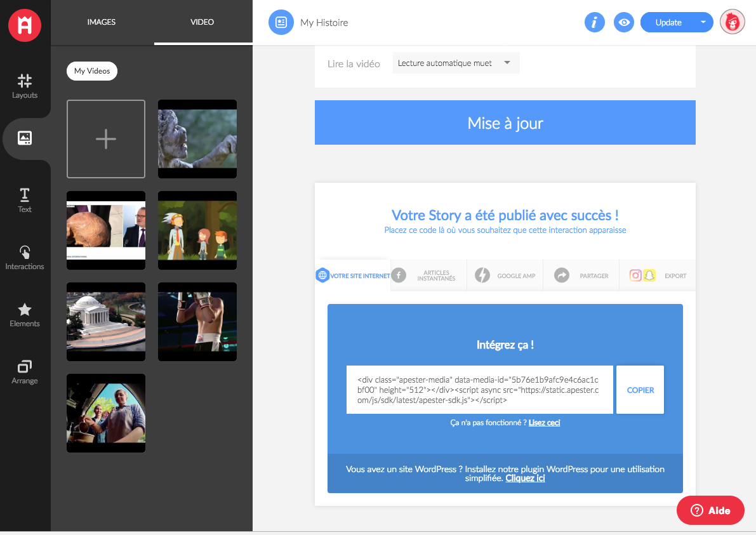Select the boxer video thumbnail

pos(197,322)
